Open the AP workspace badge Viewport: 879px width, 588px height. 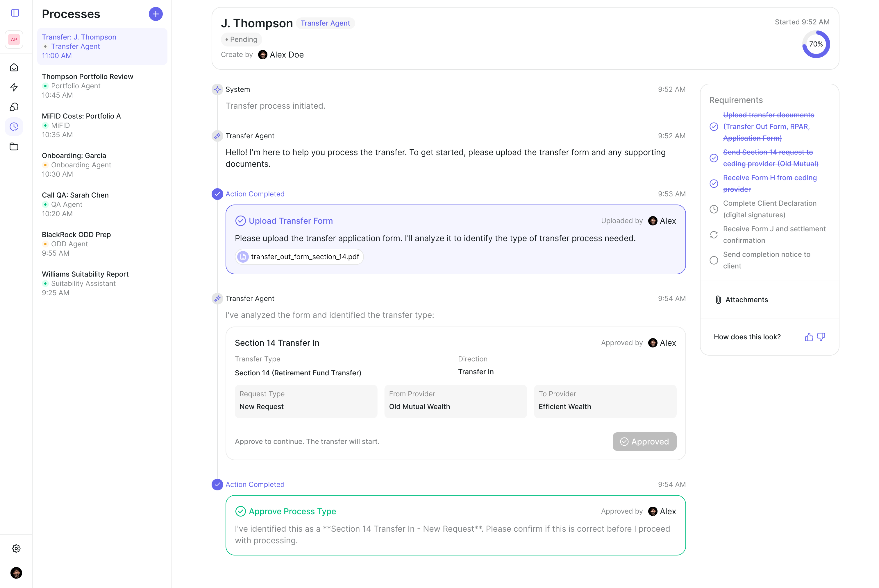14,40
